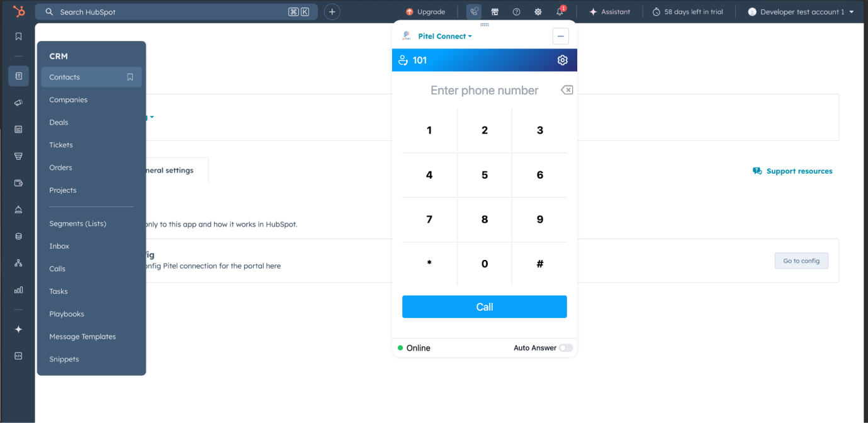868x423 pixels.
Task: Select Projects in the CRM menu
Action: pos(63,190)
